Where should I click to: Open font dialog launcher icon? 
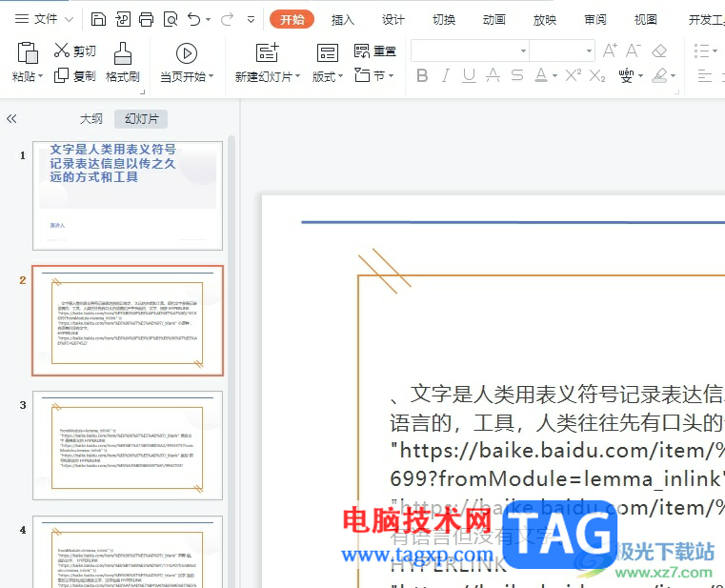pyautogui.click(x=677, y=92)
